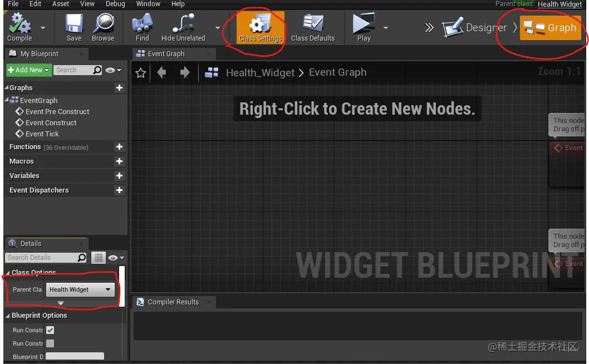Navigate back with left arrow
Viewport: 589px width, 364px height.
(161, 72)
